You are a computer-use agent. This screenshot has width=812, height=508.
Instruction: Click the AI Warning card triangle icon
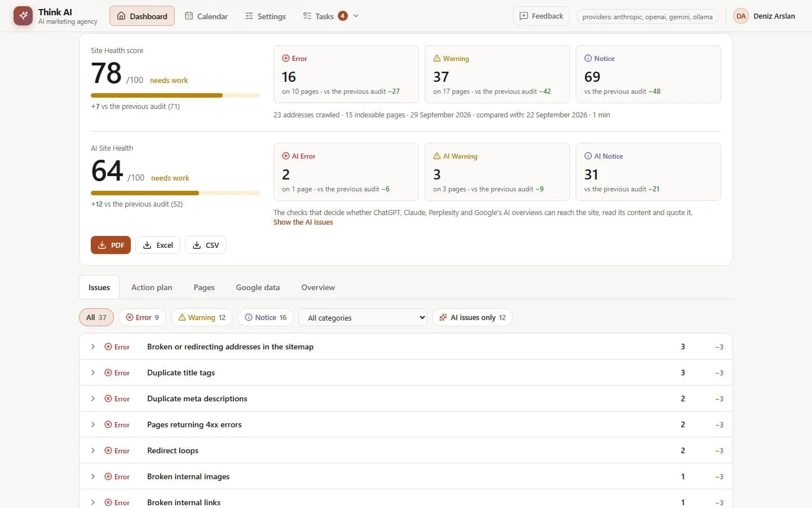[x=437, y=156]
